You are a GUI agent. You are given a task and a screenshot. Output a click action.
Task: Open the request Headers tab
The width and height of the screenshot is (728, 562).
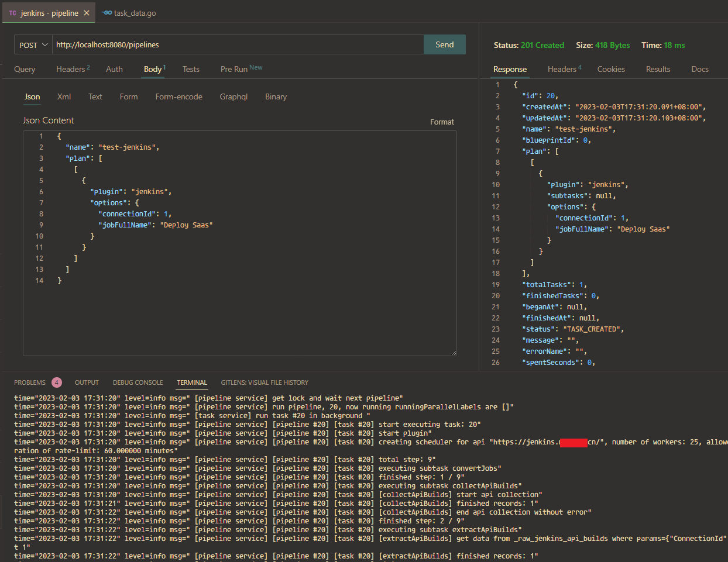coord(73,69)
